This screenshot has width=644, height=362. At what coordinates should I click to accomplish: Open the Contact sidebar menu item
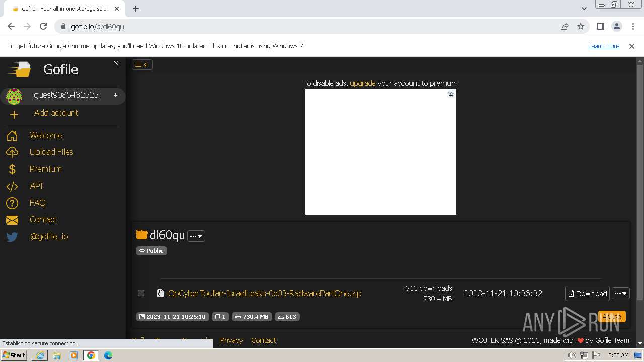(43, 219)
